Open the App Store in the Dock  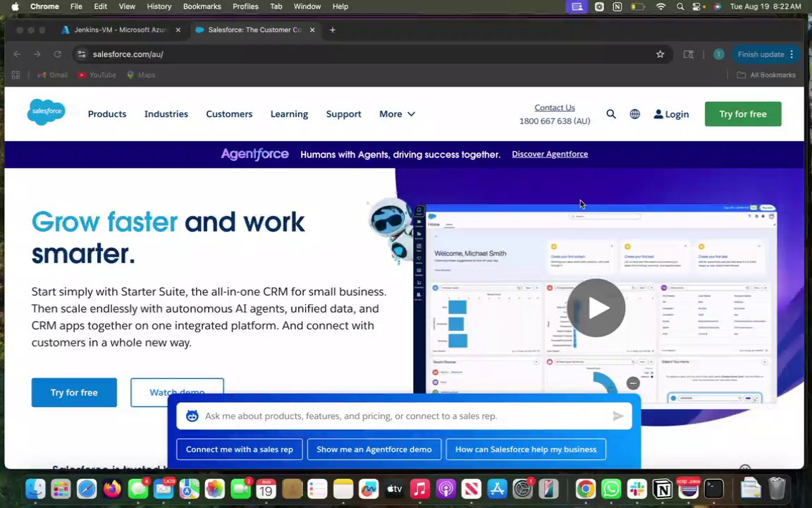click(497, 489)
